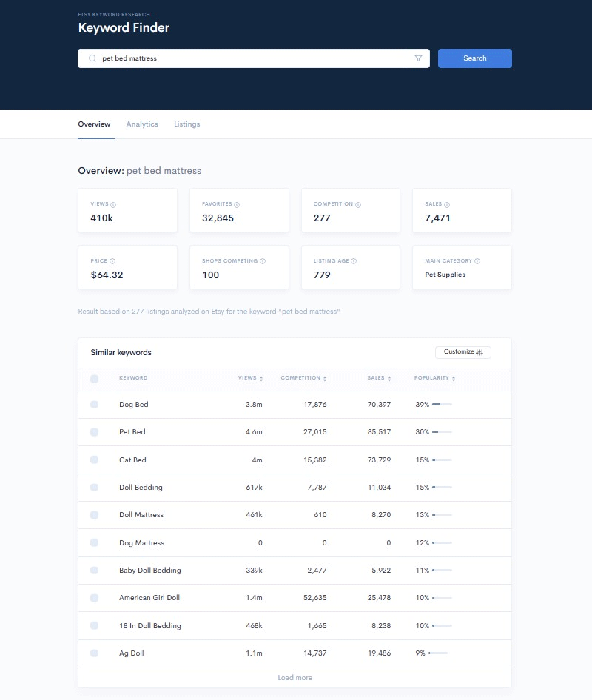592x700 pixels.
Task: Sort keywords by Competition column
Action: tap(303, 378)
